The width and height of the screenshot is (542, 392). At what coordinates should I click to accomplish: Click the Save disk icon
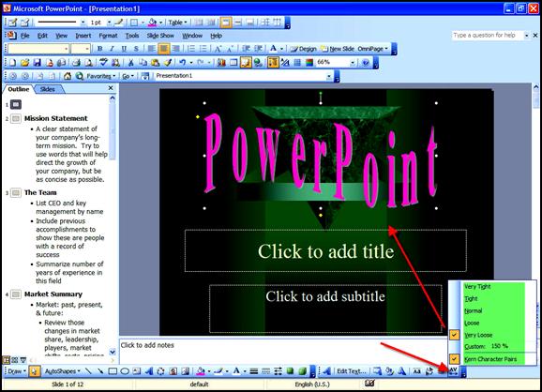pos(37,63)
